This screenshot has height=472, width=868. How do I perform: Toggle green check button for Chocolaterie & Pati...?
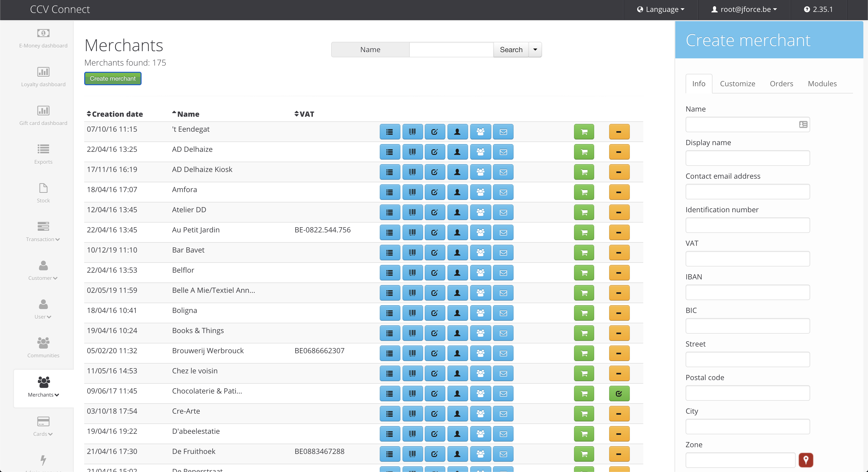coord(619,394)
